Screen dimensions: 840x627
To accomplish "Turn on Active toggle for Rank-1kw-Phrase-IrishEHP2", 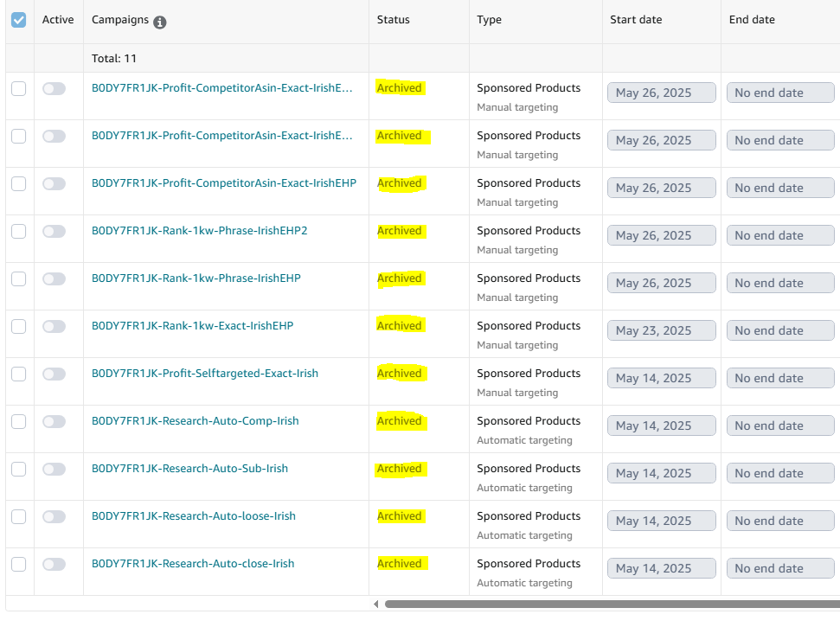I will click(x=54, y=231).
